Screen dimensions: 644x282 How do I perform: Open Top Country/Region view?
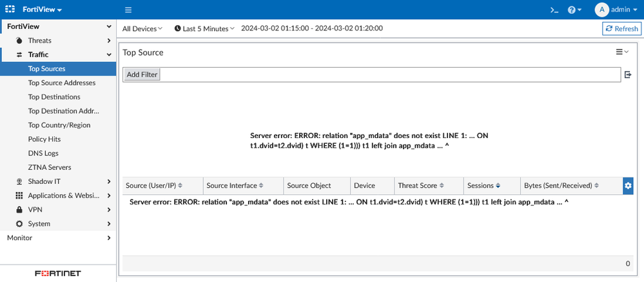tap(58, 125)
